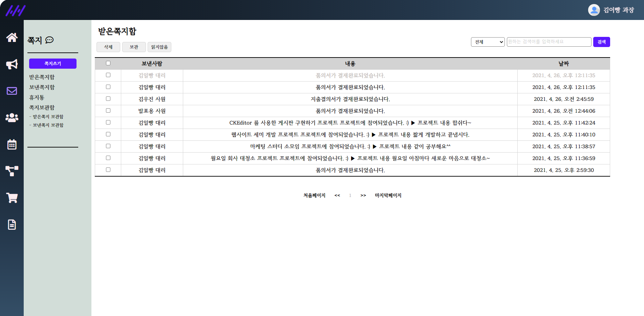
Task: Select page number 1 in pagination
Action: click(350, 196)
